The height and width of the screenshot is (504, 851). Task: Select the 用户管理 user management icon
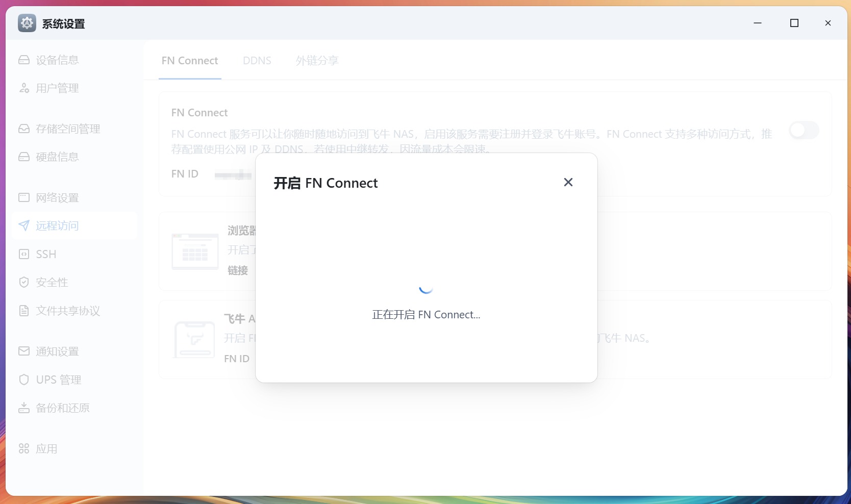click(24, 88)
